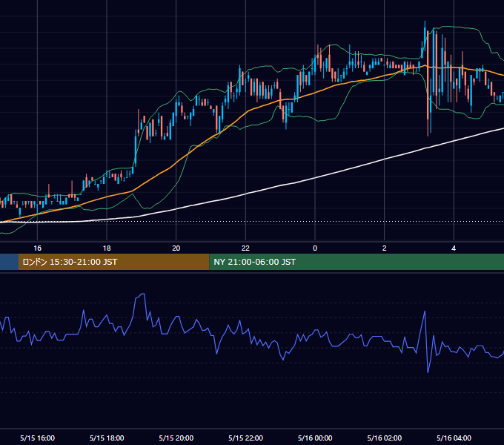Image resolution: width=504 pixels, height=445 pixels.
Task: Click the ロンドン 15:30-21:00 JST session bar
Action: point(114,262)
